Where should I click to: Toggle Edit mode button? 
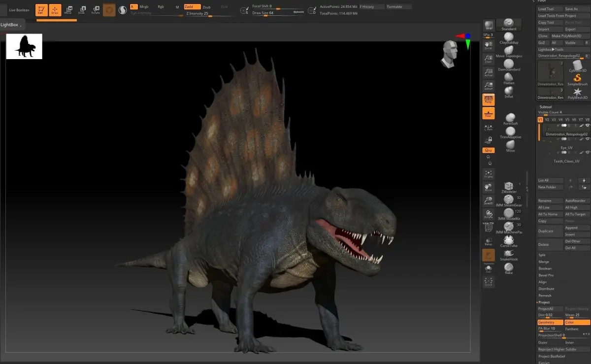[x=41, y=9]
